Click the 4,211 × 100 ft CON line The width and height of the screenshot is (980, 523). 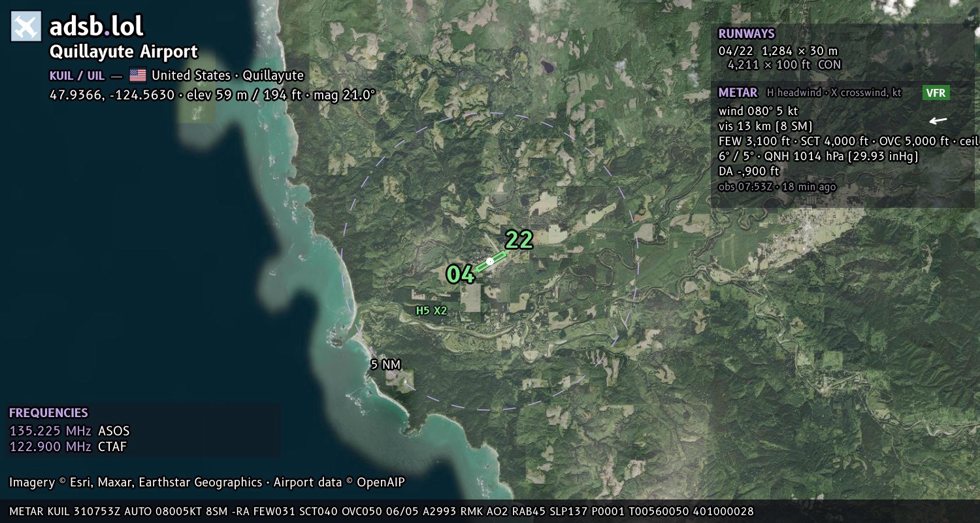tap(784, 65)
